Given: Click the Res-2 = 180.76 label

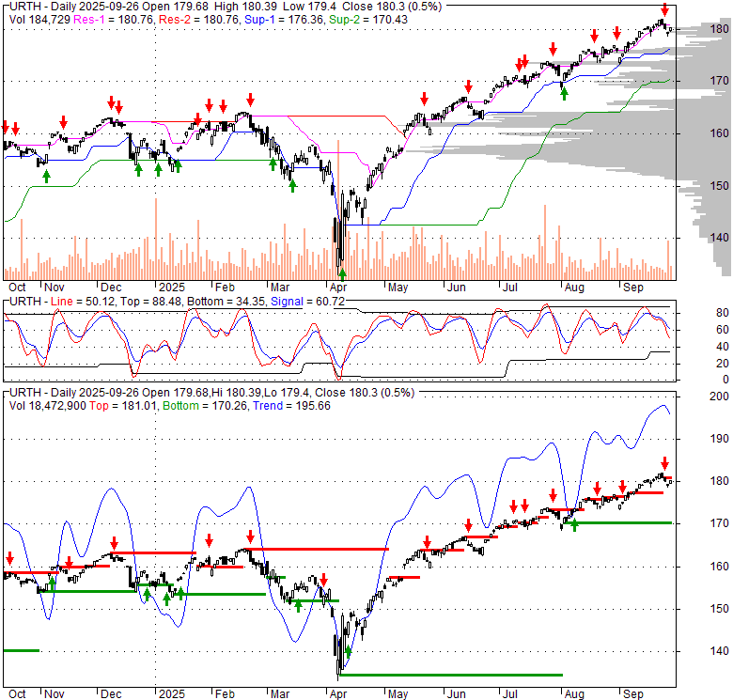Looking at the screenshot, I should point(199,20).
